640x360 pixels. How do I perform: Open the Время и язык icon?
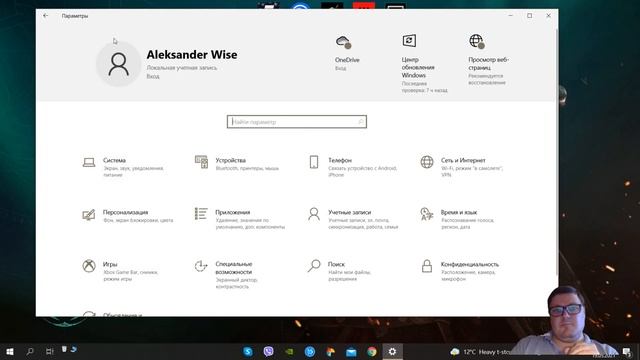point(427,214)
